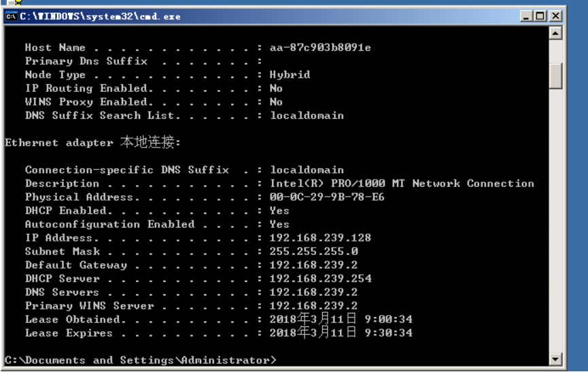
Task: Click the Ethernet adapter heading line
Action: [x=92, y=143]
